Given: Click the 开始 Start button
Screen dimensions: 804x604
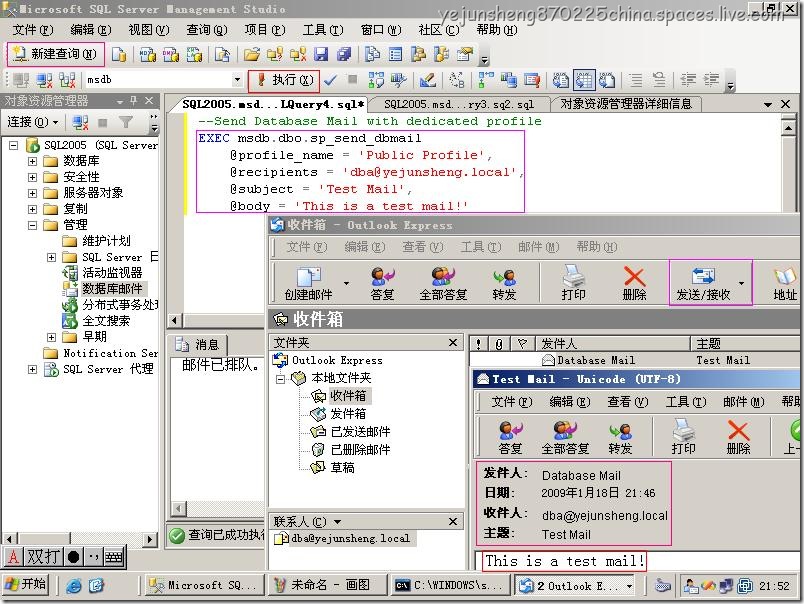Looking at the screenshot, I should pyautogui.click(x=26, y=585).
